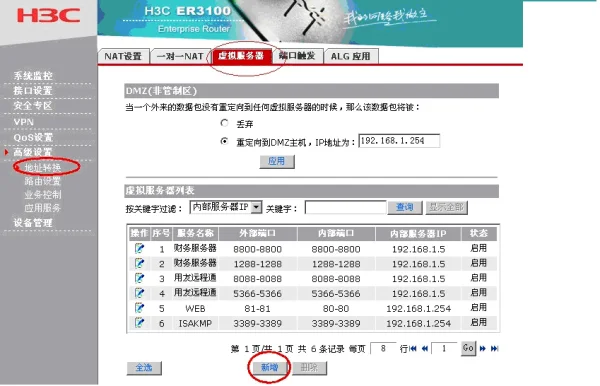Click the H3C logo
600x386 pixels.
[49, 16]
